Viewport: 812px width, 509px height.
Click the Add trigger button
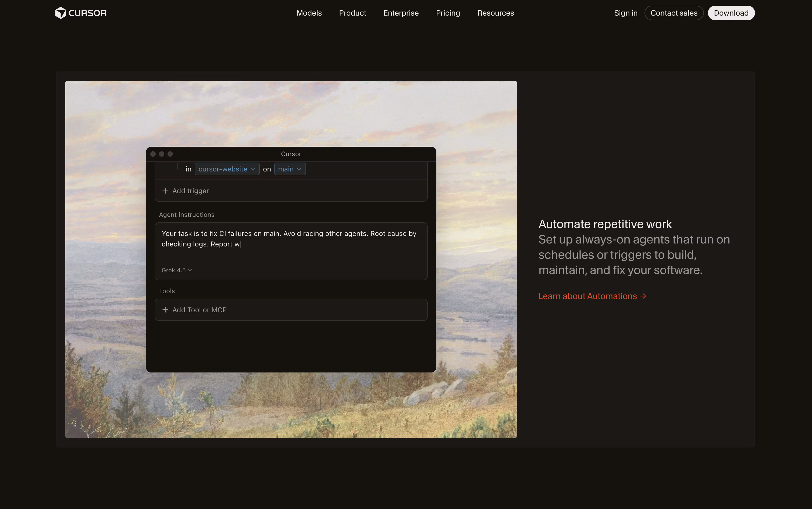coord(291,191)
